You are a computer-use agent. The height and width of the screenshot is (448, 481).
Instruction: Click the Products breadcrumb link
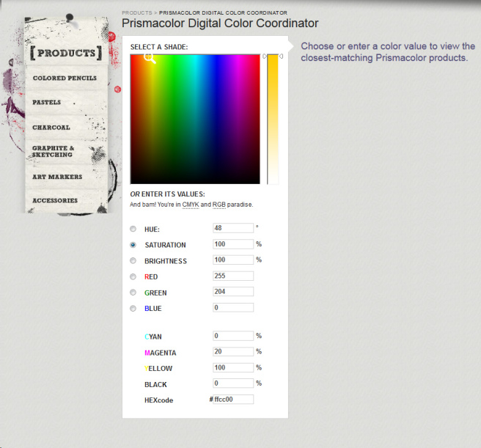pos(137,12)
